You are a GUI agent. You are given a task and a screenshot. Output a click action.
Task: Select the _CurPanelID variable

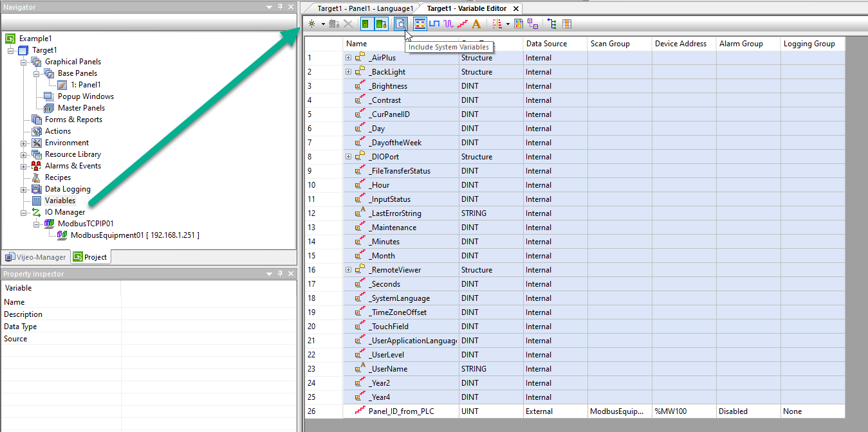389,114
